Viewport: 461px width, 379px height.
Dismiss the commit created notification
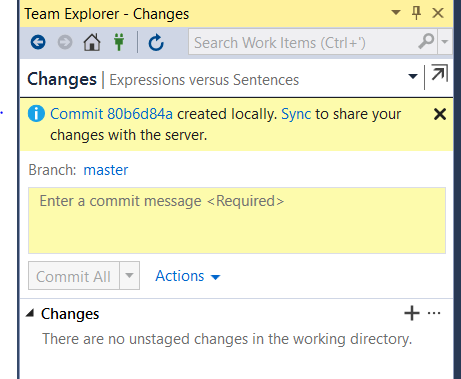440,114
